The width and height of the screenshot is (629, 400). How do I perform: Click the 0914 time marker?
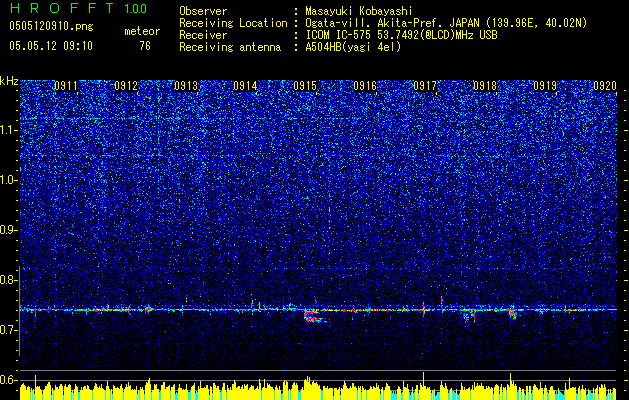(246, 86)
